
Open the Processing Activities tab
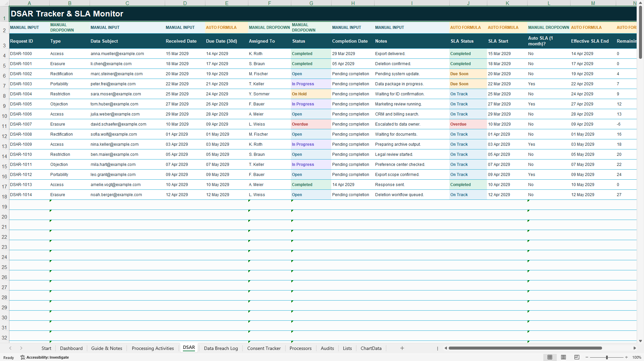(153, 348)
